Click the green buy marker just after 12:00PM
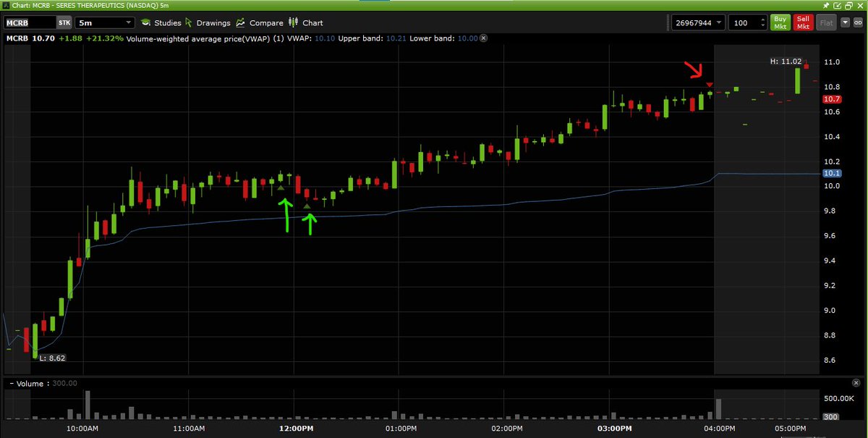The height and width of the screenshot is (438, 868). pos(307,206)
